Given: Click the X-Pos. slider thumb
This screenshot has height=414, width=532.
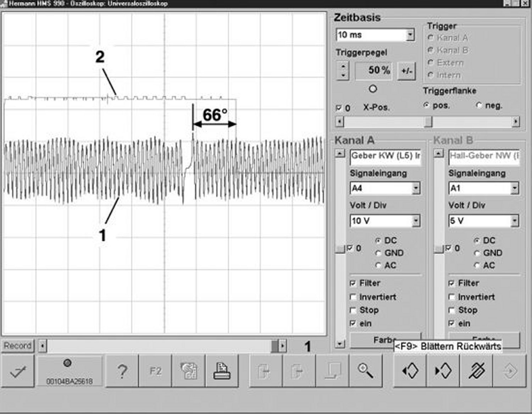Looking at the screenshot, I should pos(428,122).
